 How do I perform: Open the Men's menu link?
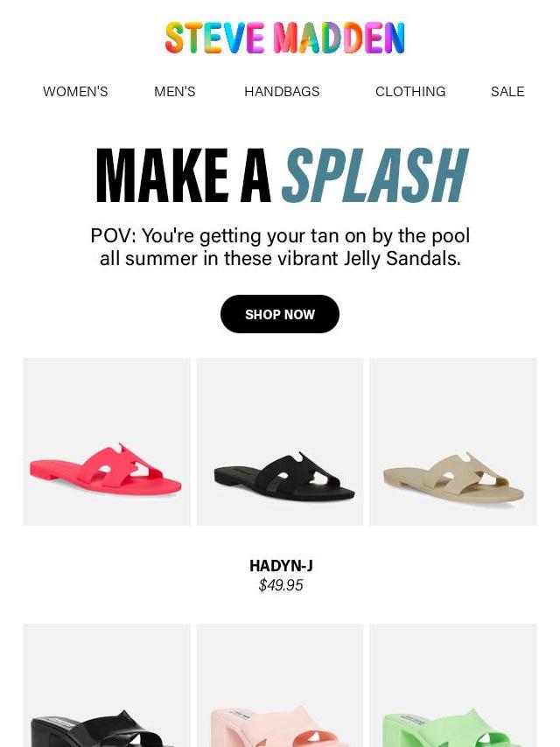[174, 92]
